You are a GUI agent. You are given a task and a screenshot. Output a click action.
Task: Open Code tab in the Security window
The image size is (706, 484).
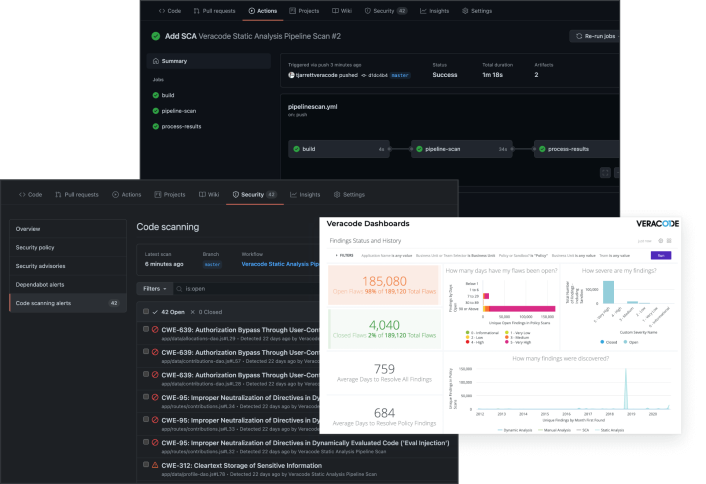(31, 195)
